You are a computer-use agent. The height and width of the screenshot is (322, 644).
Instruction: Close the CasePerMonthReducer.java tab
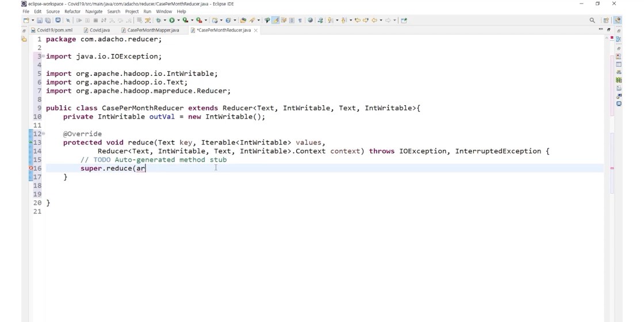(x=255, y=30)
